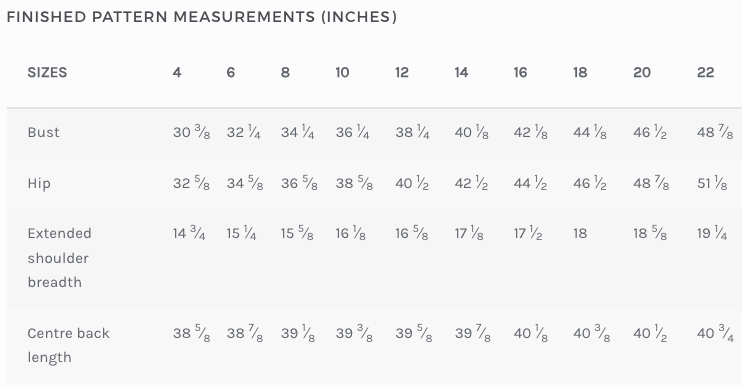Select the size 22 column header
The height and width of the screenshot is (388, 742).
click(x=706, y=72)
